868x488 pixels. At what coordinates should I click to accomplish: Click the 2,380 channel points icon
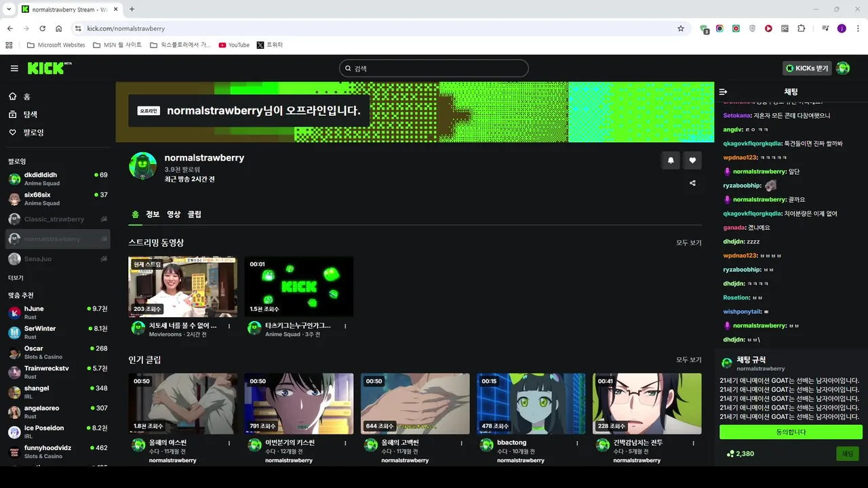pos(730,454)
